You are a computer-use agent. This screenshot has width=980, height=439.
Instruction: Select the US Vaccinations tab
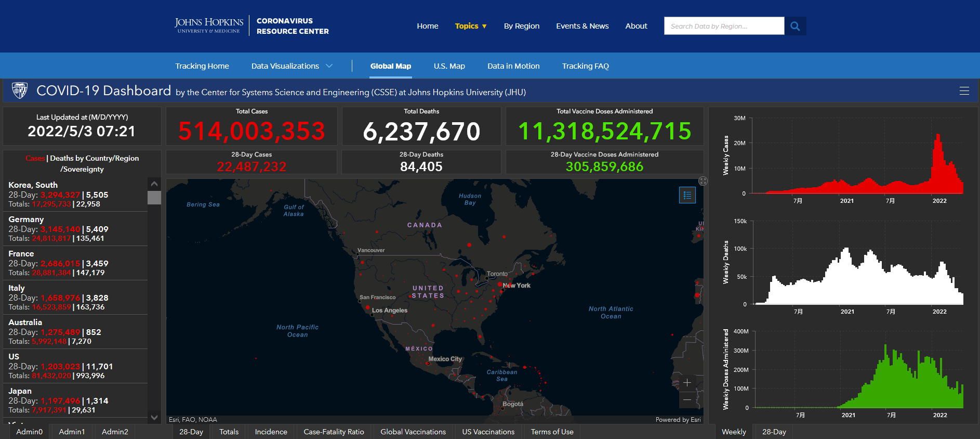pos(488,432)
